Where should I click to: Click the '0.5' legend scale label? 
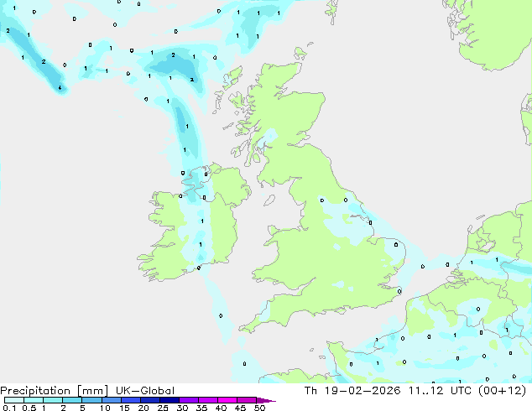click(29, 408)
